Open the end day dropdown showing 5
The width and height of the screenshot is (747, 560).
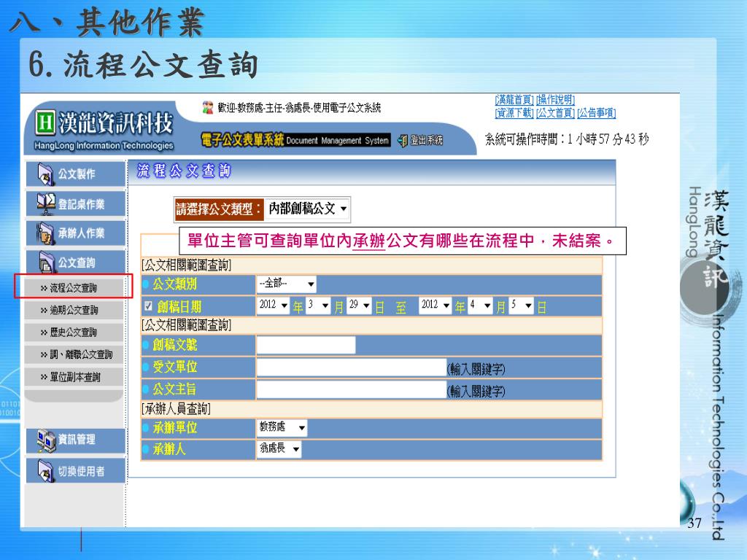(521, 306)
